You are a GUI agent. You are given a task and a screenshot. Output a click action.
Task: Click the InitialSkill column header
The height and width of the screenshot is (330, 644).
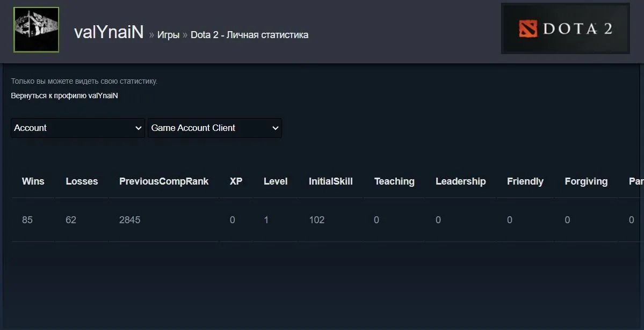(x=331, y=181)
